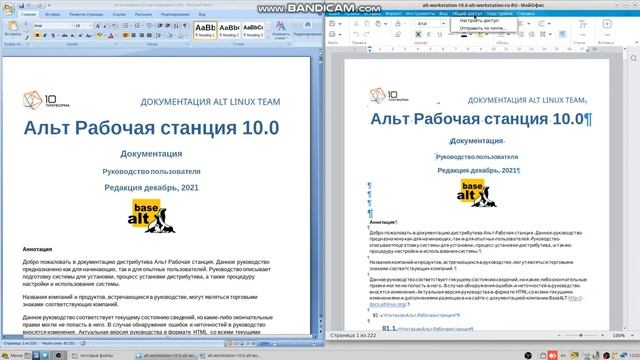The width and height of the screenshot is (640, 360).
Task: Click text highlight color in Word ribbon
Action: point(100,36)
